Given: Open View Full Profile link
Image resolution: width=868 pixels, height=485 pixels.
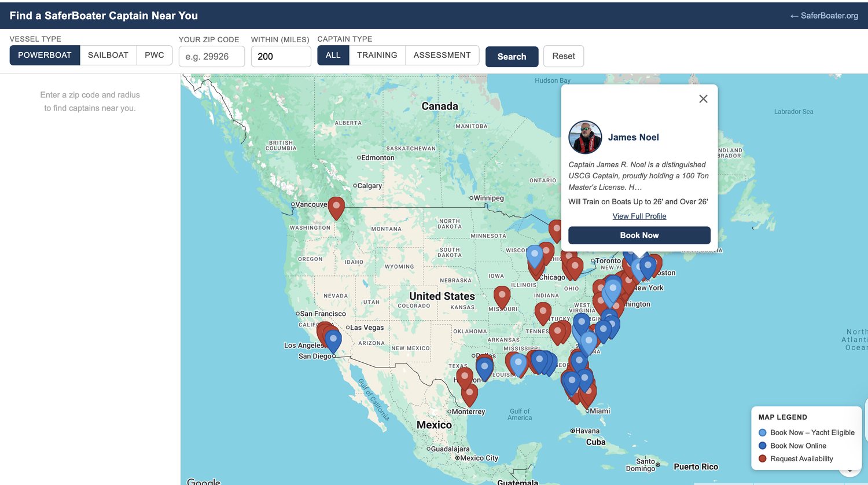Looking at the screenshot, I should pyautogui.click(x=639, y=216).
